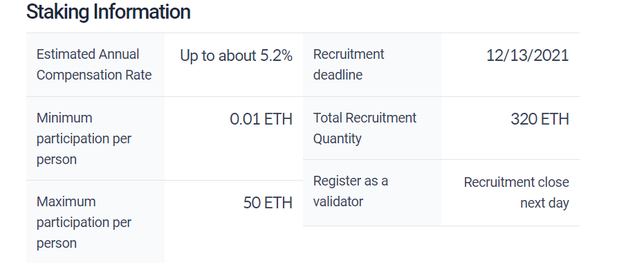This screenshot has width=644, height=263.
Task: Click the 50 ETH maximum value
Action: (x=268, y=203)
